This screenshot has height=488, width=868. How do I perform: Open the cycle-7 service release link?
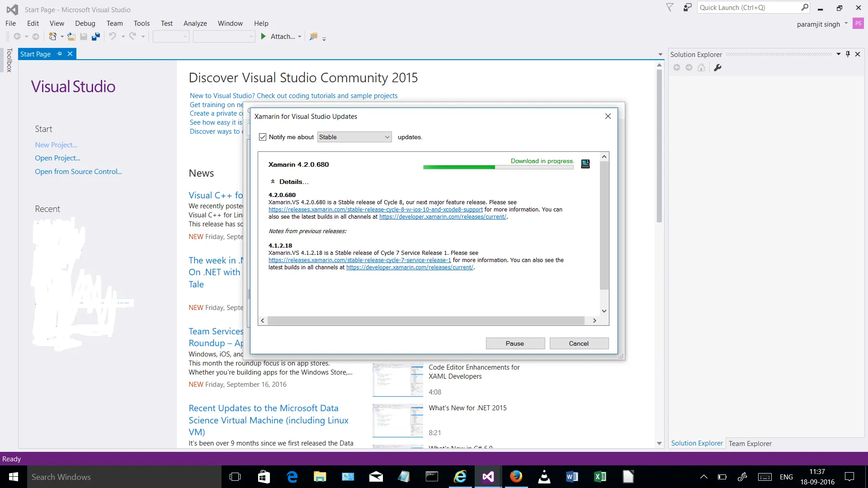pyautogui.click(x=359, y=260)
